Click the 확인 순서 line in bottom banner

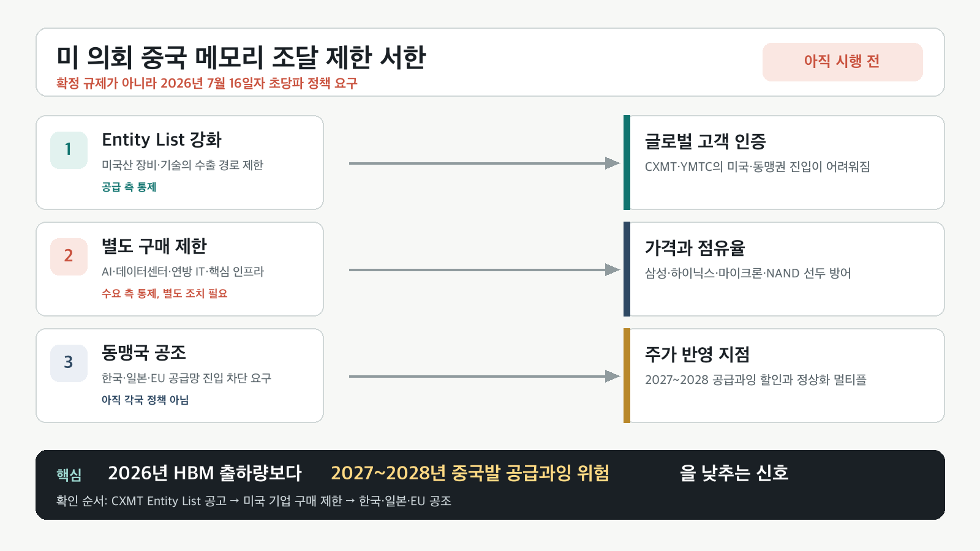coord(254,501)
